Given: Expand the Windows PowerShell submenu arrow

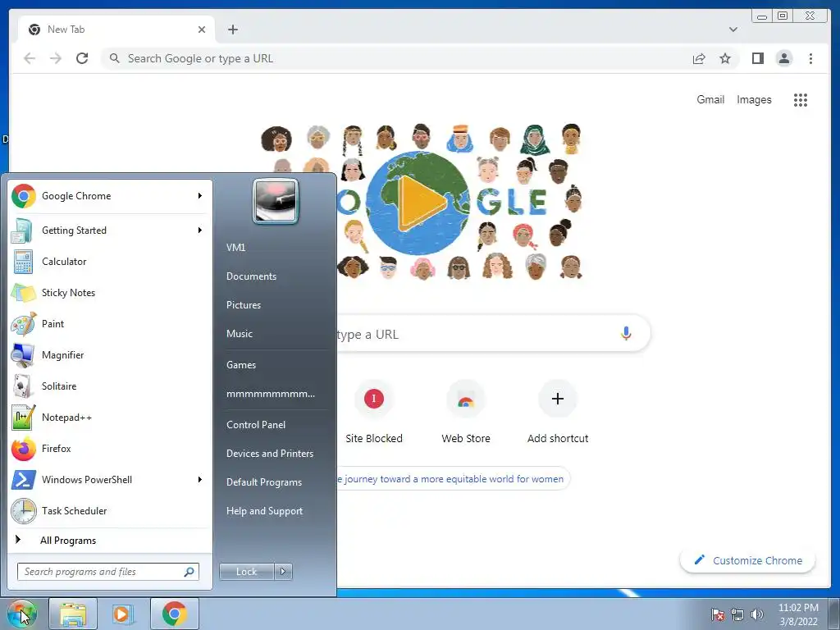Looking at the screenshot, I should coord(200,479).
